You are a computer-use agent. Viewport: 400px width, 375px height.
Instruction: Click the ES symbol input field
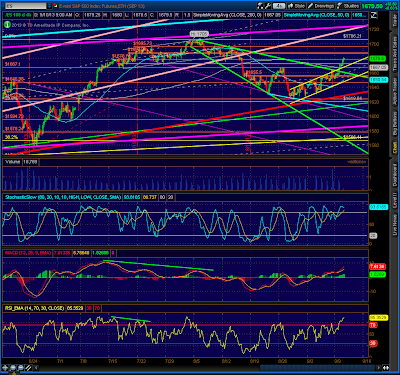[25, 6]
